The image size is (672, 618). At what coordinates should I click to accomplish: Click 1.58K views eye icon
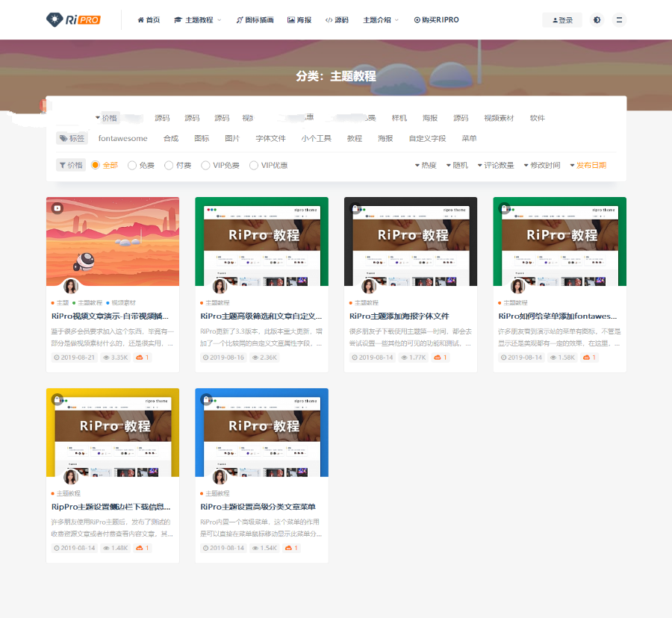pos(553,358)
